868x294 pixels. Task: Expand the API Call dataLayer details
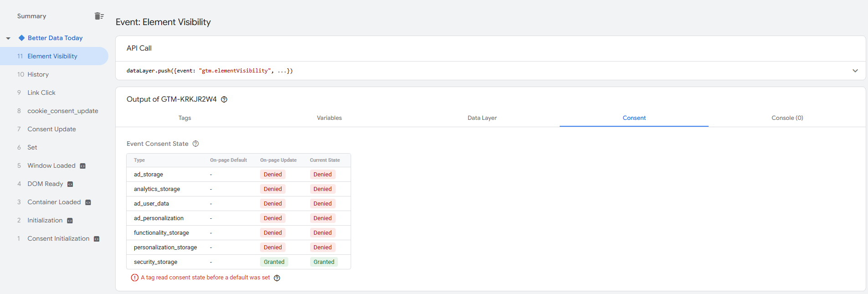coord(855,71)
